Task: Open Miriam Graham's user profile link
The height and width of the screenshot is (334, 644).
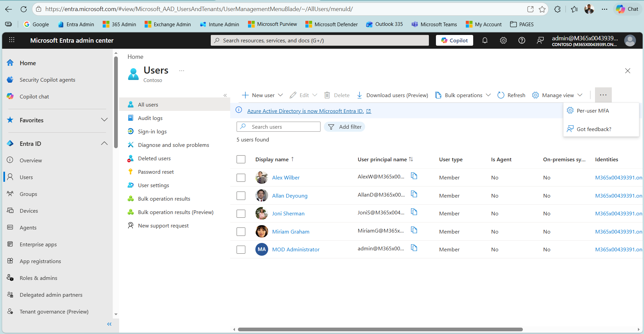Action: tap(291, 232)
